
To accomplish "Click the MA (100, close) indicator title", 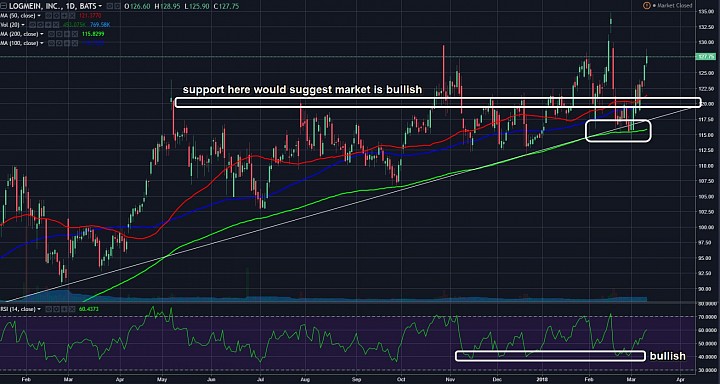I will pos(18,43).
